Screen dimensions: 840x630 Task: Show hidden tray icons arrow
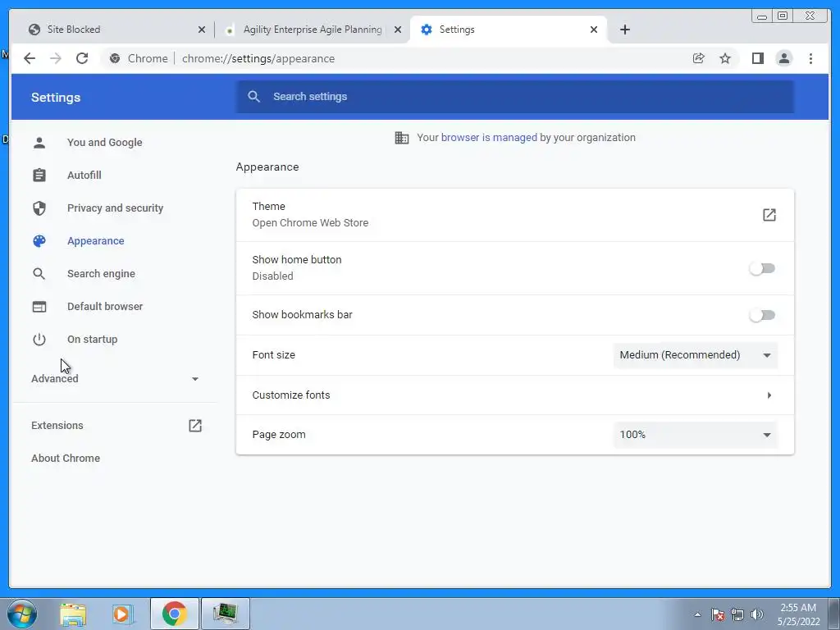click(697, 614)
